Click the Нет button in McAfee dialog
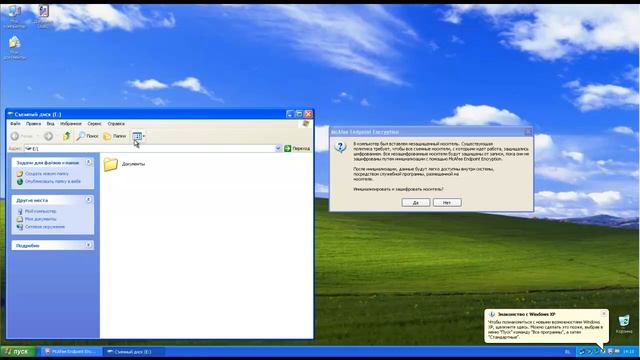The width and height of the screenshot is (640, 360). (x=447, y=202)
